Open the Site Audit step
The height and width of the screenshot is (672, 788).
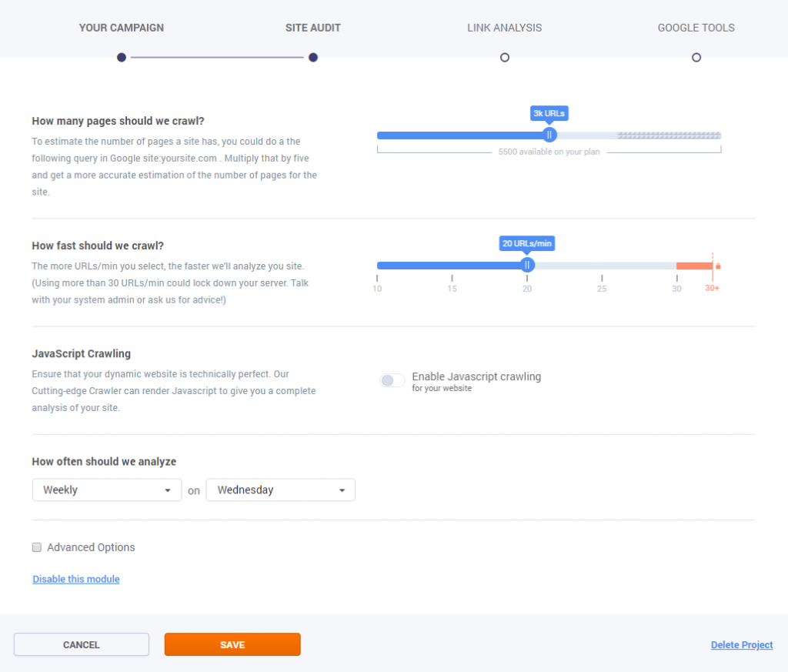pyautogui.click(x=312, y=28)
